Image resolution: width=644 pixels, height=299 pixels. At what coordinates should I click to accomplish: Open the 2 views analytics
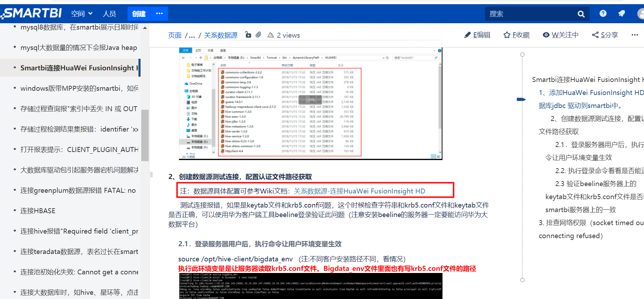click(x=288, y=35)
